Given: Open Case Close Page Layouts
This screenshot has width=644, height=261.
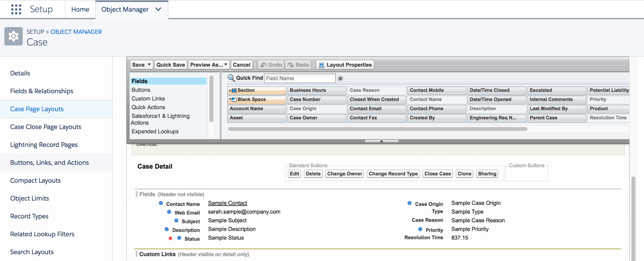Looking at the screenshot, I should point(45,127).
